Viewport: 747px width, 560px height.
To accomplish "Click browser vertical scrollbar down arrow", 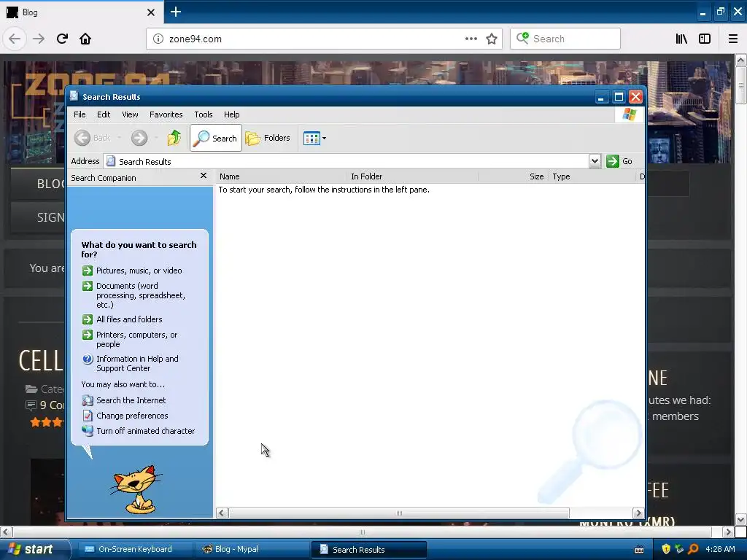I will (x=741, y=519).
